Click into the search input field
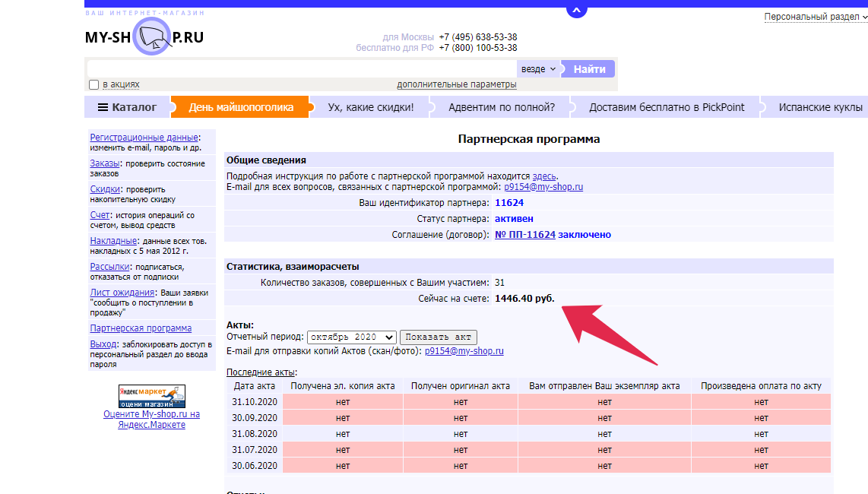Viewport: 868px width, 494px height. point(302,68)
